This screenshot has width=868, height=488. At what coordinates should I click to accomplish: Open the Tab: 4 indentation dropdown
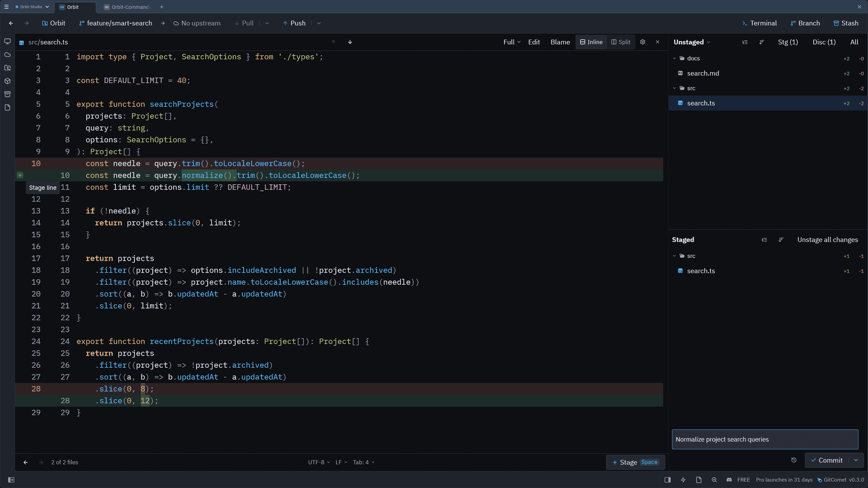tap(363, 462)
